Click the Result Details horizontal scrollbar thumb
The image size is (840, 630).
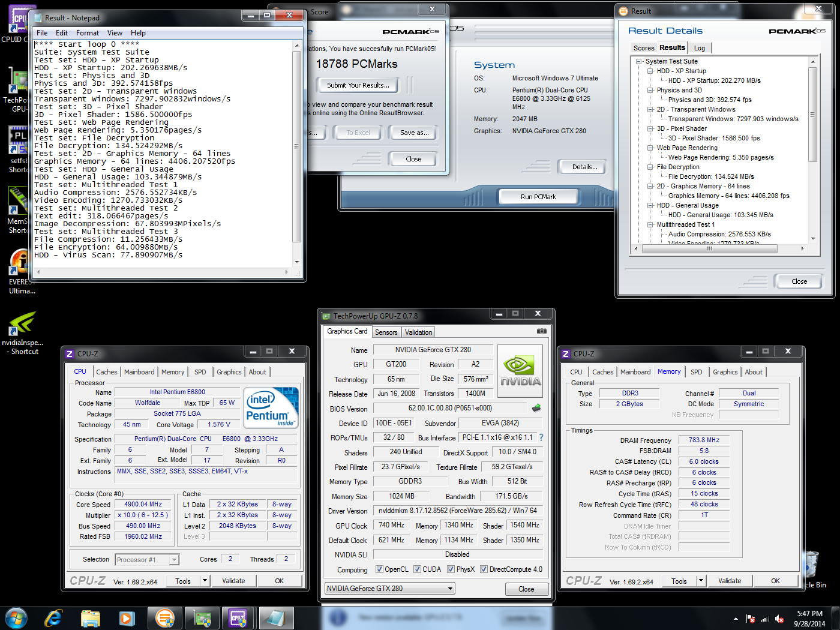709,248
